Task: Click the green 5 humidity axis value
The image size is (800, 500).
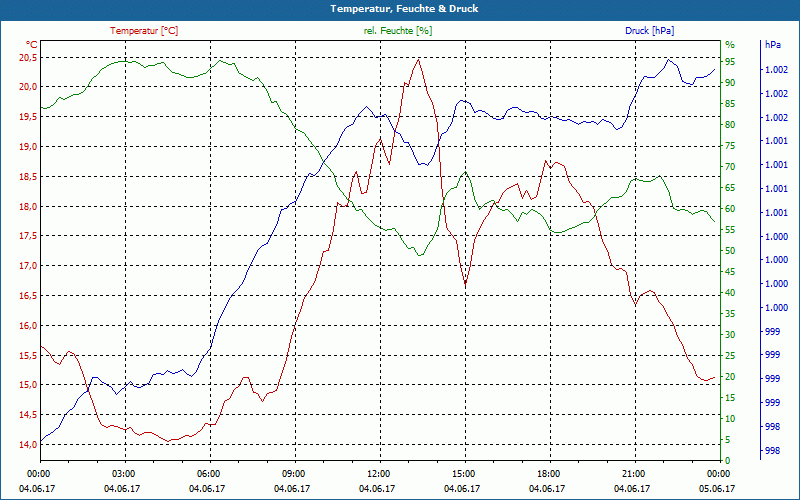Action: [x=728, y=440]
